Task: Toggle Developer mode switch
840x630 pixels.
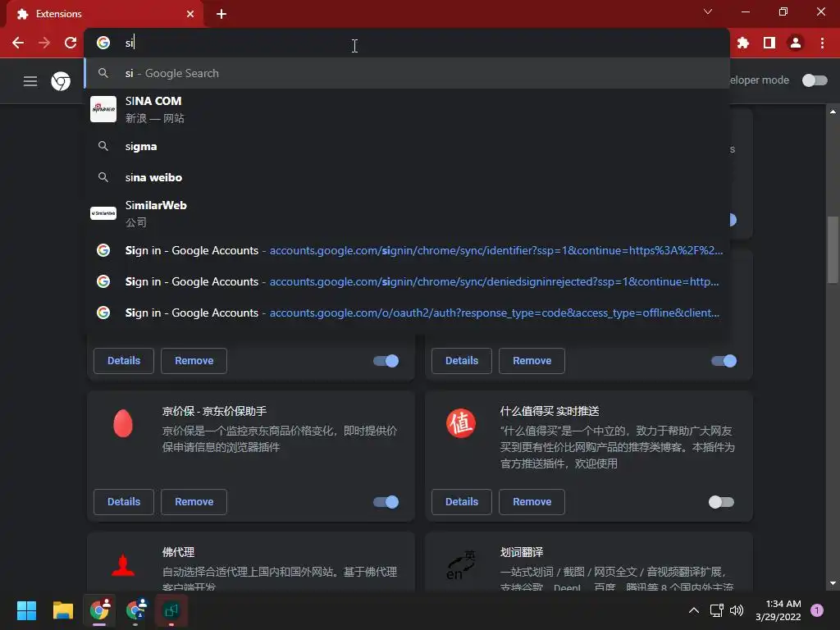Action: click(x=815, y=80)
